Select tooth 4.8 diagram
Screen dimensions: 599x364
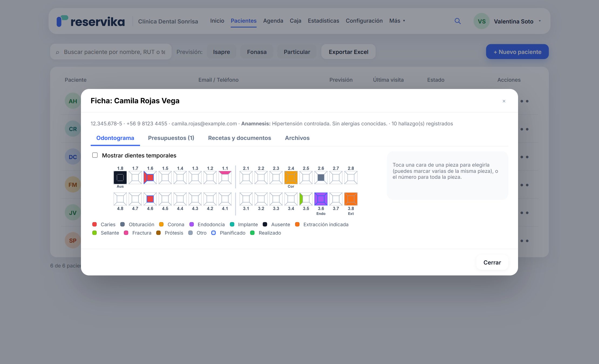click(x=120, y=199)
